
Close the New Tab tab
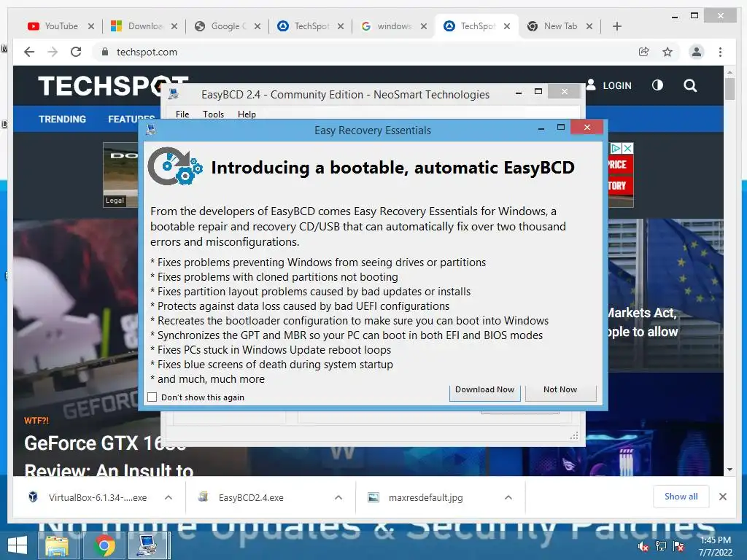[x=589, y=26]
